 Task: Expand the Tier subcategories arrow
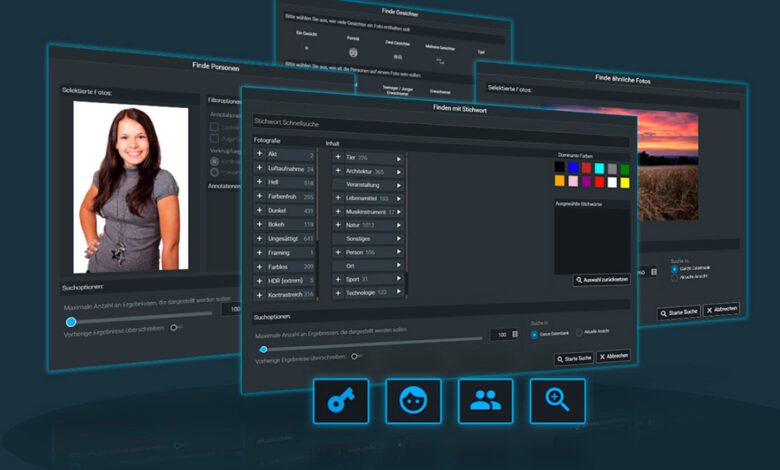coord(398,159)
